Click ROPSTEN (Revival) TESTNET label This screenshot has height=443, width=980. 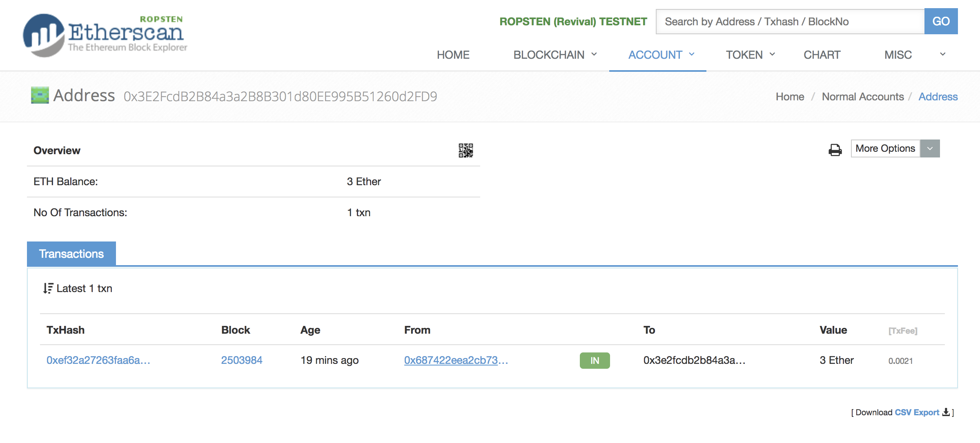[573, 22]
